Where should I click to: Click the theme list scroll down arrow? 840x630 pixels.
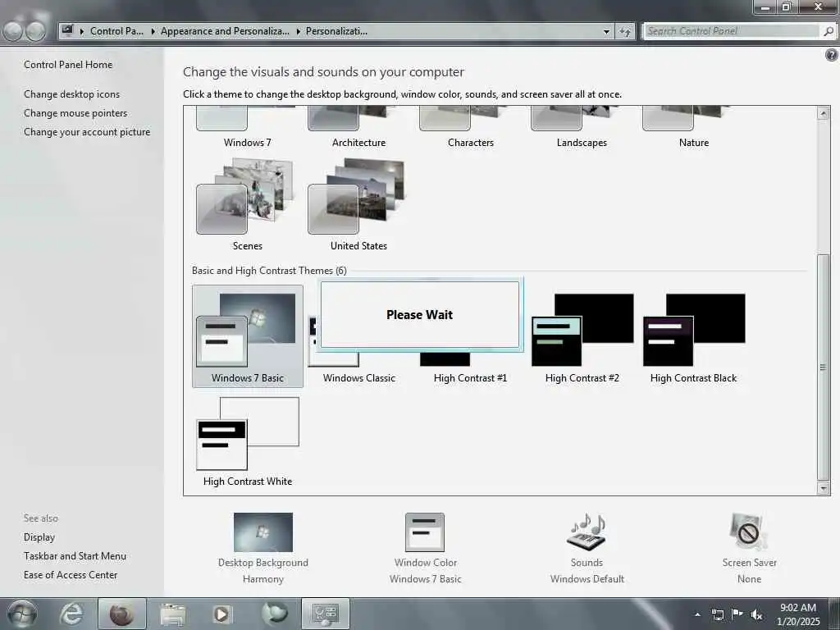824,488
